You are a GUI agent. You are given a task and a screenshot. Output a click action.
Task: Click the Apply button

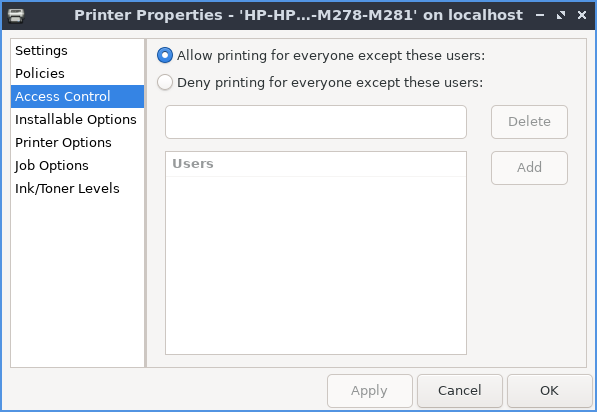(370, 391)
